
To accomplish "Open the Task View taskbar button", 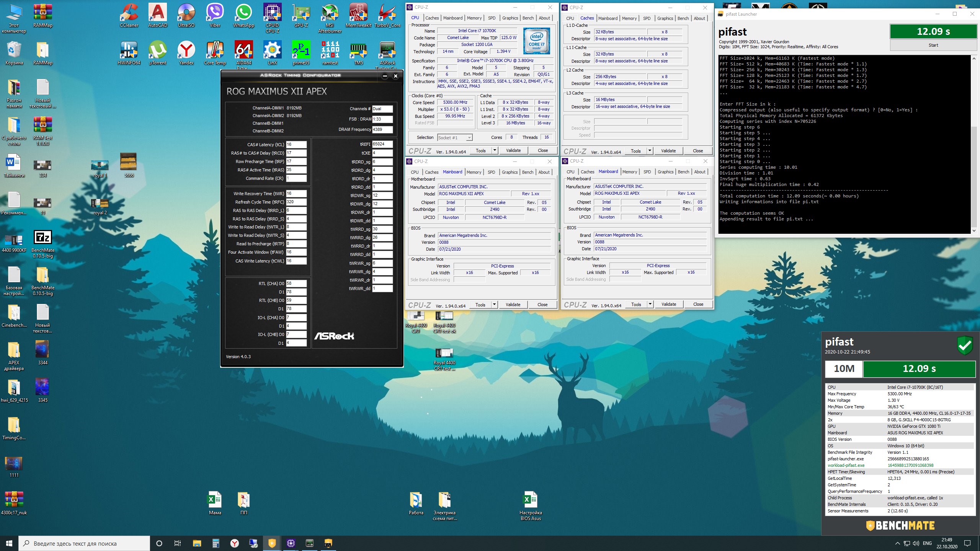I will [x=178, y=543].
